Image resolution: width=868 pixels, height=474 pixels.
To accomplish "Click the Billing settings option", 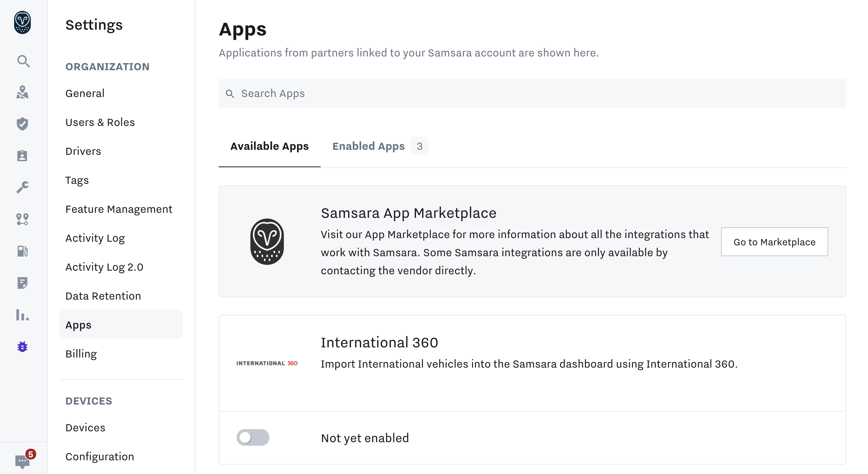I will [x=81, y=353].
